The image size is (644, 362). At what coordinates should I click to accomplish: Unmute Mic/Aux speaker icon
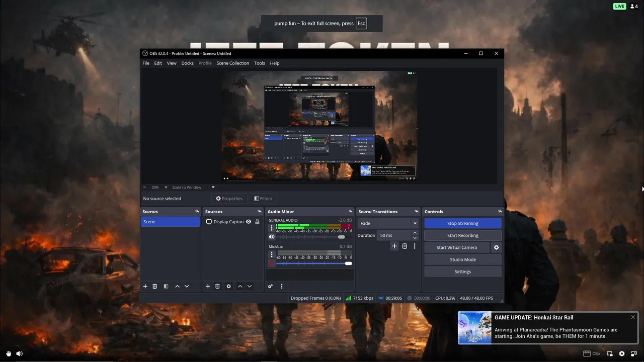coord(272,263)
